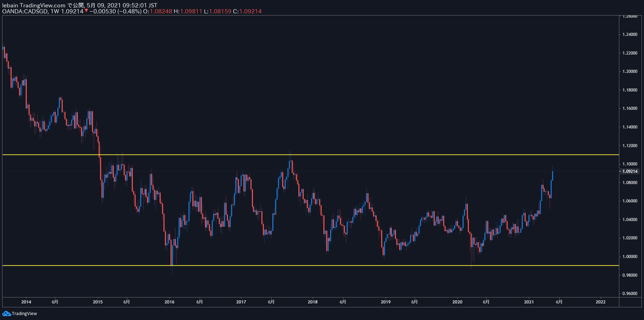This screenshot has height=320, width=644.
Task: Select the upper yellow horizontal resistance line
Action: pyautogui.click(x=310, y=155)
